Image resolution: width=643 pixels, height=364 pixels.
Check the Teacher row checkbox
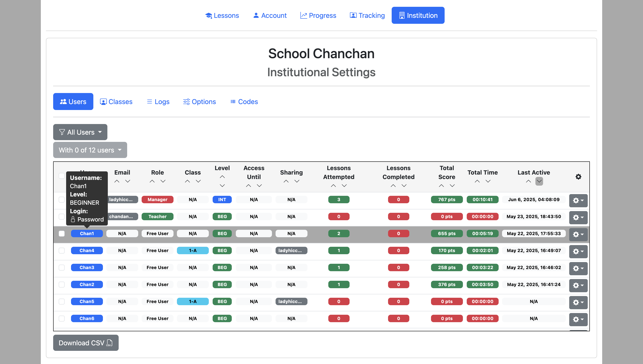coord(62,216)
